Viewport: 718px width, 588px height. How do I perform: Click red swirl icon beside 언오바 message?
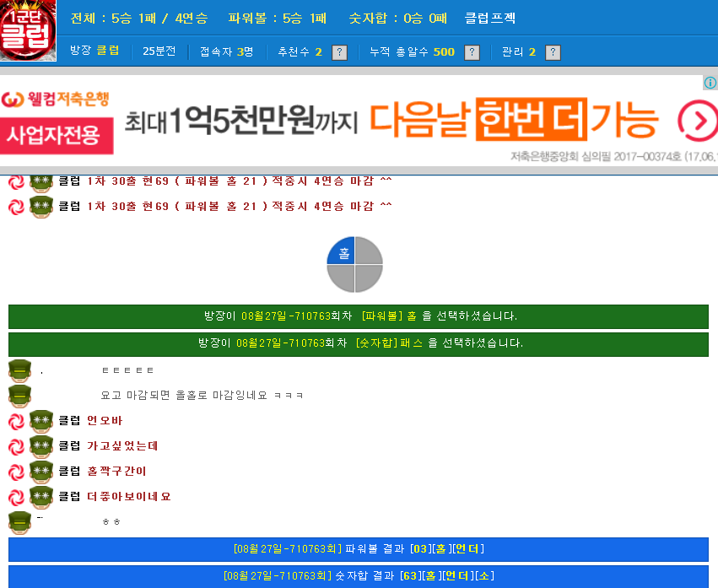(x=17, y=421)
